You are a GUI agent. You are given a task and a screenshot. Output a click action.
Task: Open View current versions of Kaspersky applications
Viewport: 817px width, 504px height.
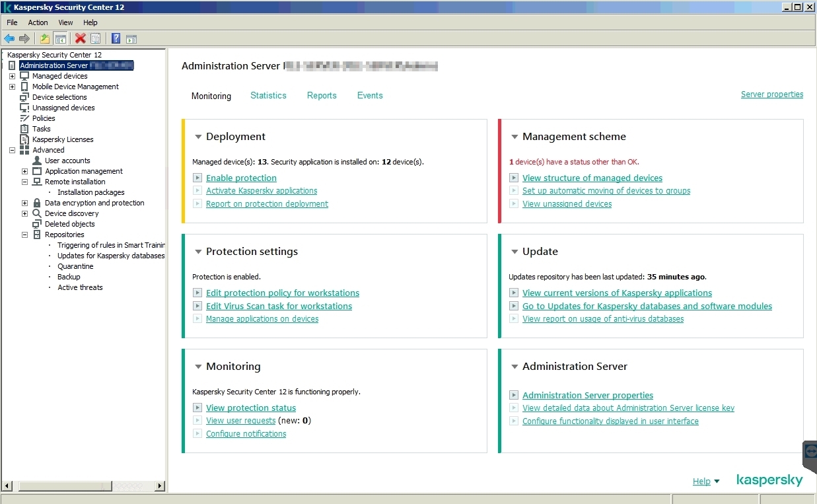click(617, 293)
